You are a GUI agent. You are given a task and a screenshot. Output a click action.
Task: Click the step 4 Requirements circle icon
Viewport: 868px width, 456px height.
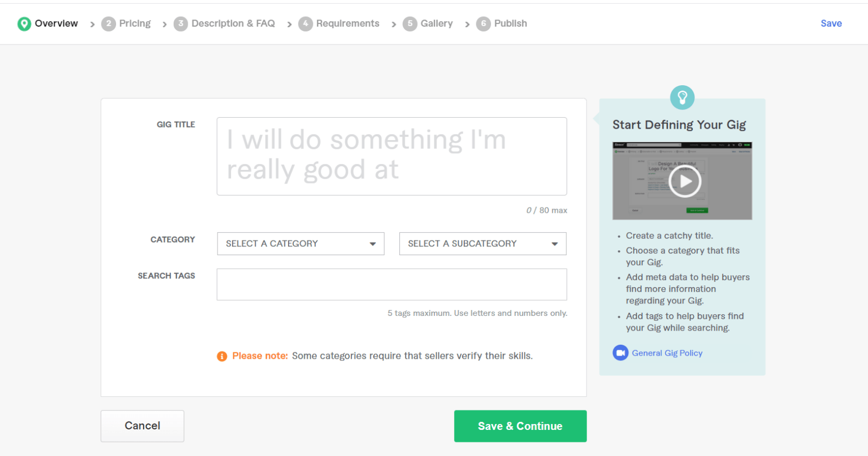tap(305, 24)
